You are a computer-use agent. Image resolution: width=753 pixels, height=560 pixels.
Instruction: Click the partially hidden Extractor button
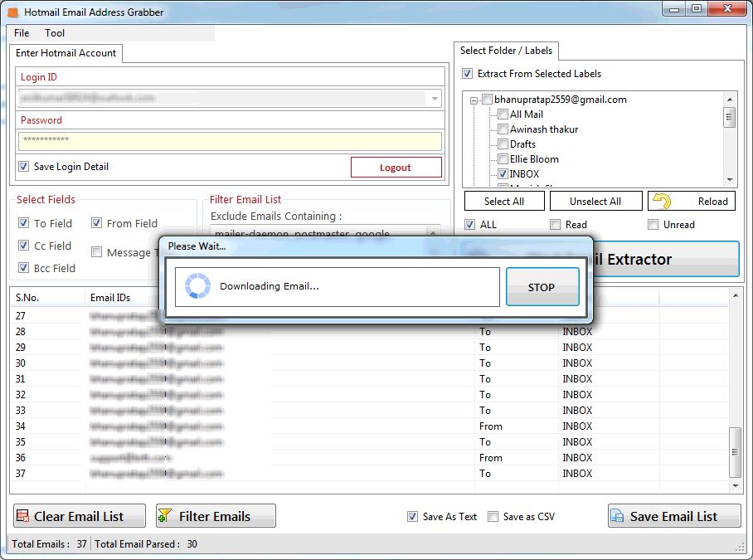coord(666,260)
